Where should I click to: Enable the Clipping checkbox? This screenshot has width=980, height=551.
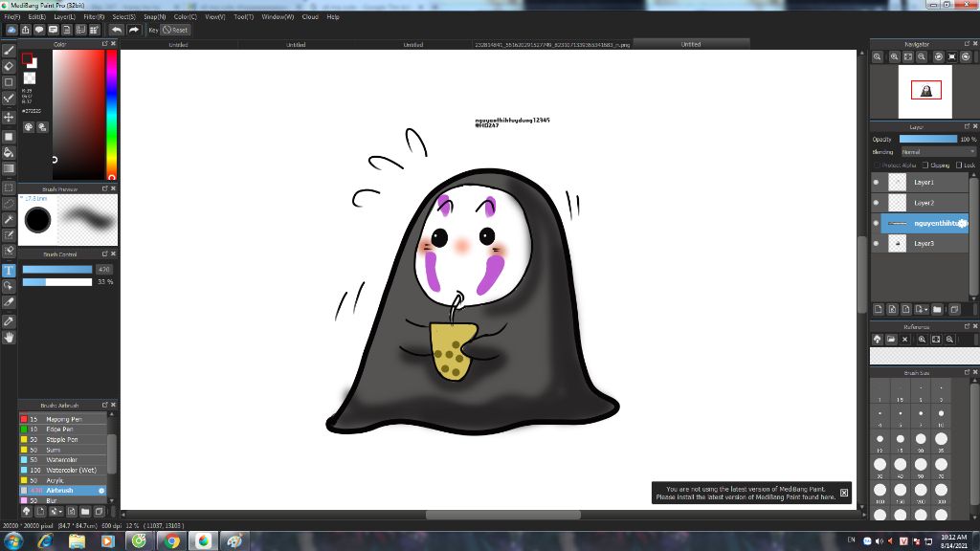[925, 165]
